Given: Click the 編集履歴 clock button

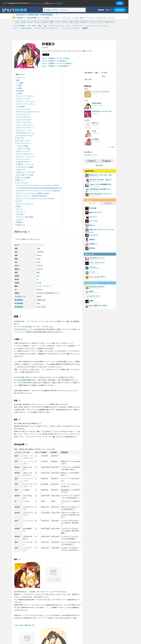Looking at the screenshot, I should tap(107, 161).
